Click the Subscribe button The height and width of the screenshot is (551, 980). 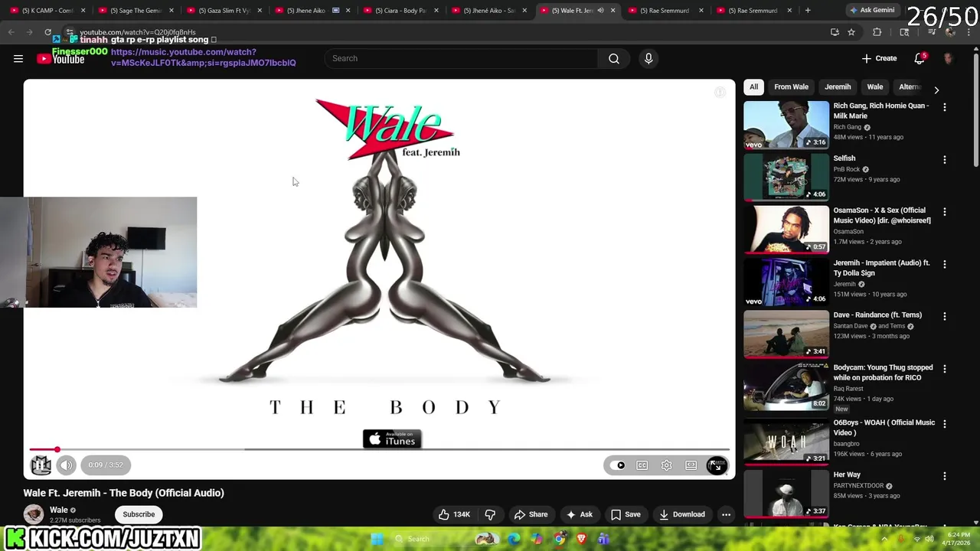(x=139, y=514)
